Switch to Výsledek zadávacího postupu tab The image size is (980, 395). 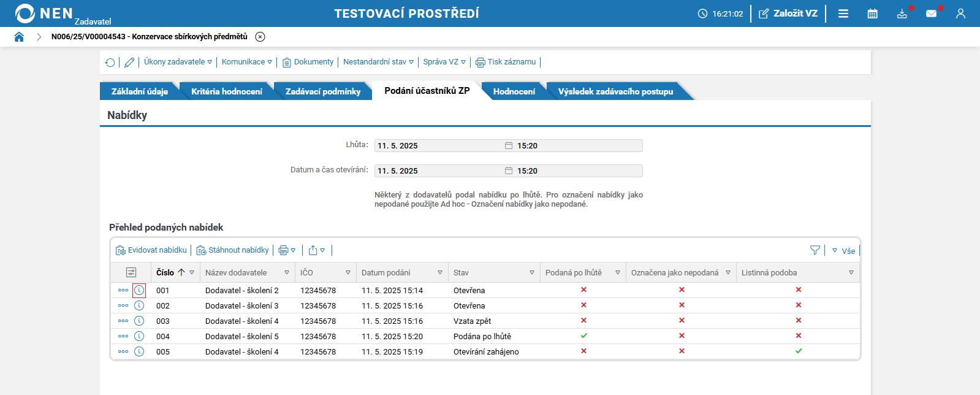(x=615, y=91)
